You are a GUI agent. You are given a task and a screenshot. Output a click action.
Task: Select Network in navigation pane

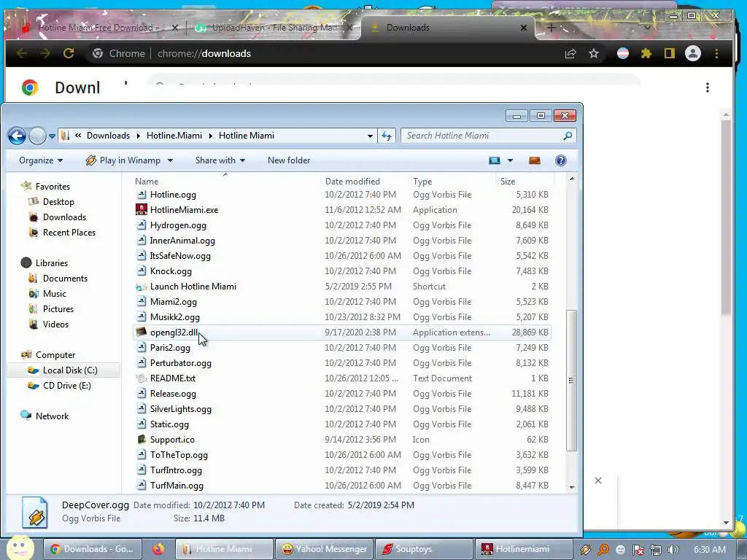pyautogui.click(x=52, y=416)
